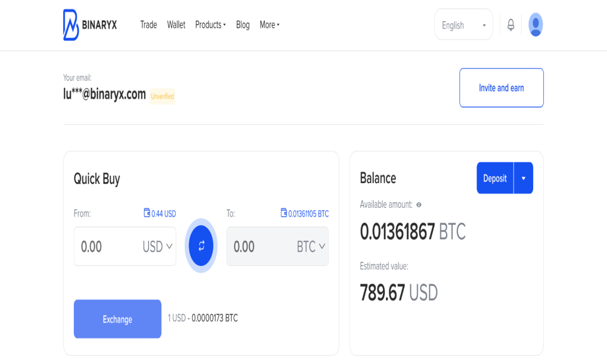
Task: Open the user profile avatar
Action: [536, 25]
